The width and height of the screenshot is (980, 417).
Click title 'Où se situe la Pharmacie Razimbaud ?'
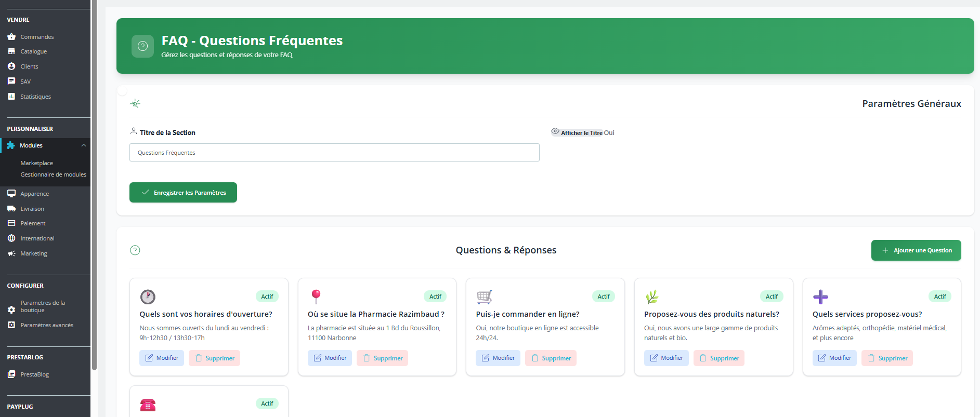(x=376, y=314)
